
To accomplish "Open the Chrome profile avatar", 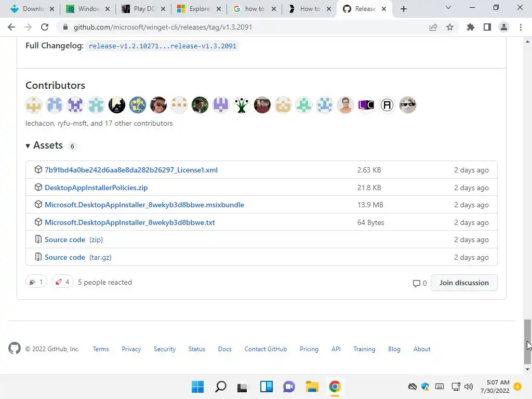I will point(504,27).
